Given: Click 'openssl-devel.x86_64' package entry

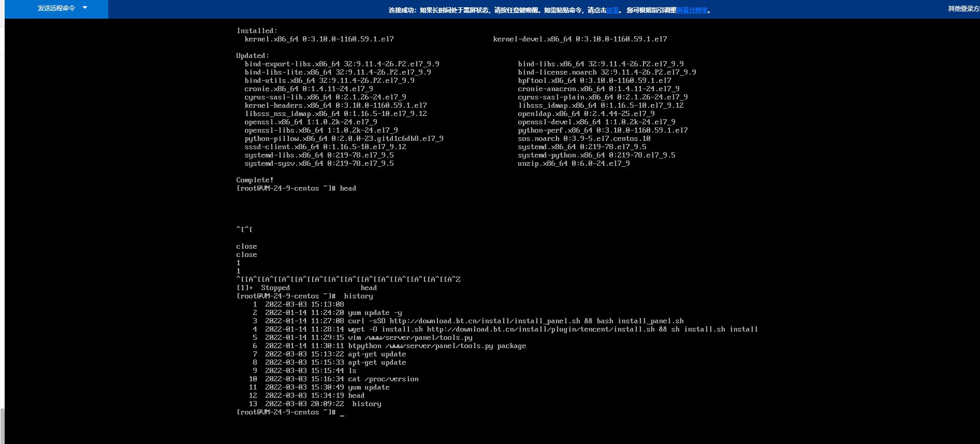Looking at the screenshot, I should (596, 122).
